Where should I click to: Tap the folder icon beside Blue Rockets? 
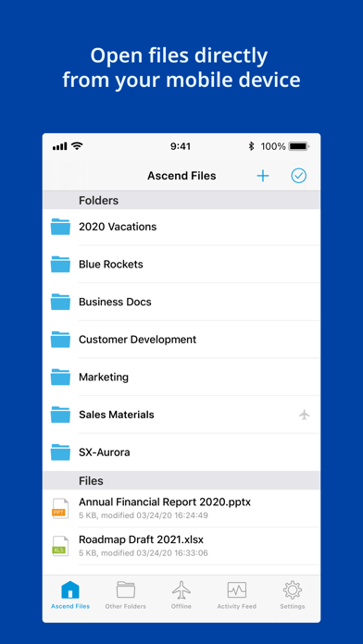60,264
